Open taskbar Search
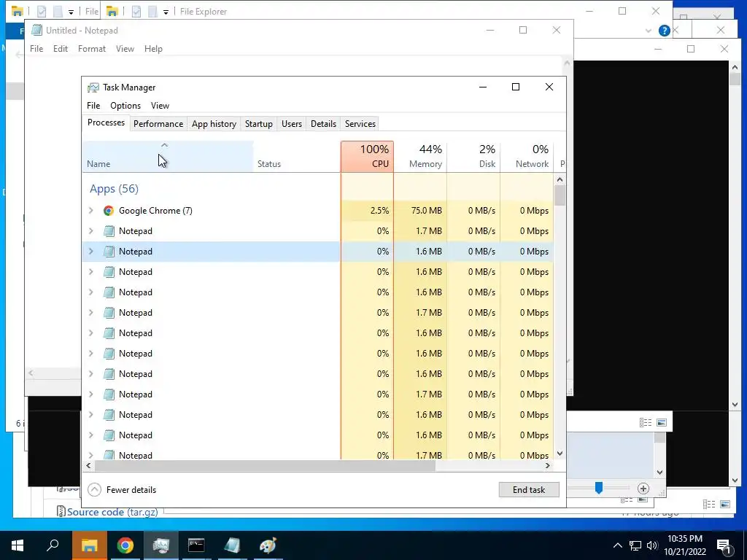Screen dimensions: 747x560 53,545
